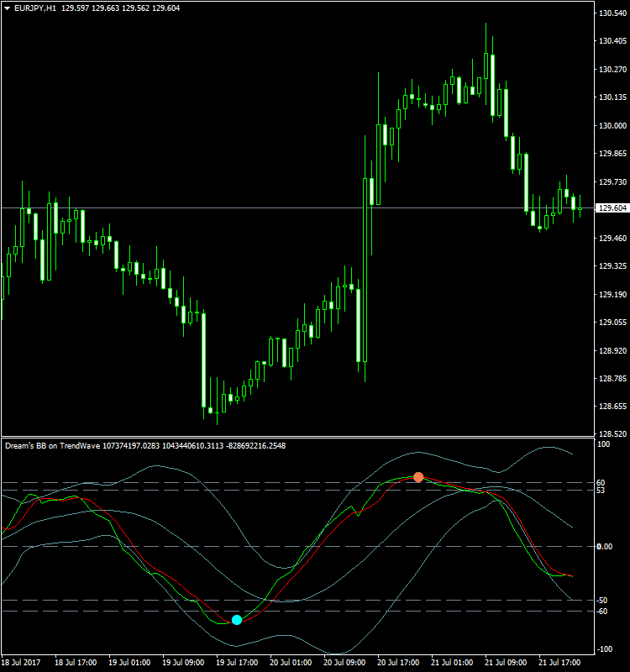Select the current price tag 129.604
This screenshot has height=672, width=630.
612,207
